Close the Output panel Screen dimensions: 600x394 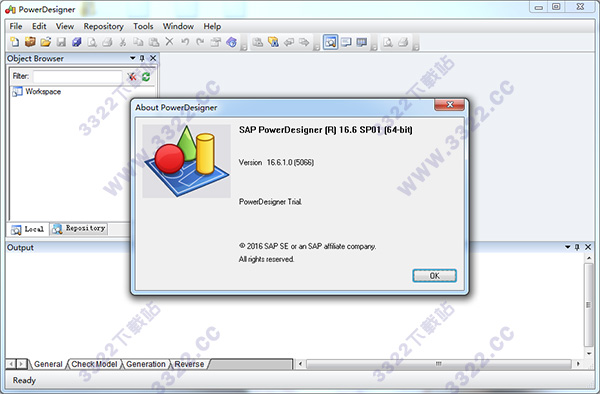(588, 247)
